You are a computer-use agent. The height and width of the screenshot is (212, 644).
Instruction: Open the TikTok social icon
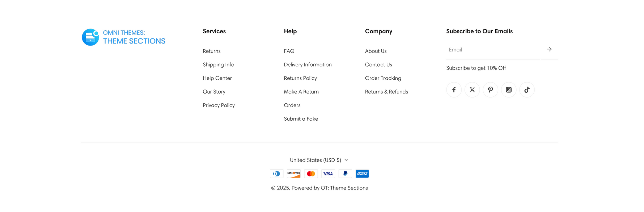(x=527, y=90)
